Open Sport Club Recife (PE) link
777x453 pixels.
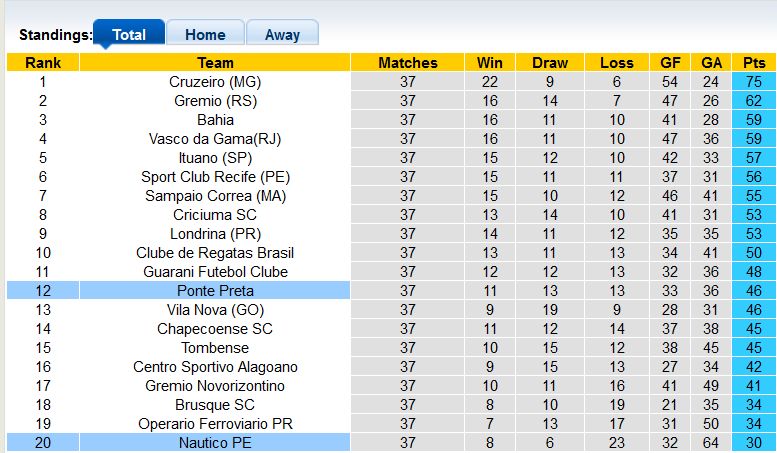(x=215, y=176)
